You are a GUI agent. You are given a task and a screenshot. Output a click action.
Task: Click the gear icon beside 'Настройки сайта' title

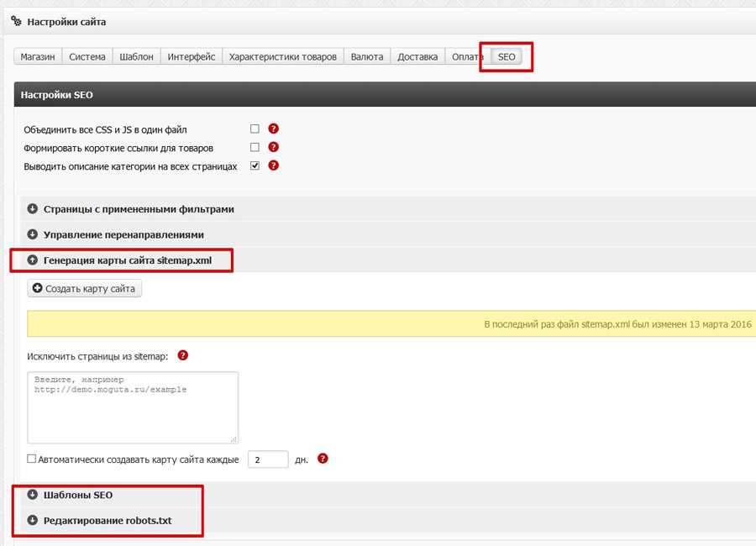point(16,21)
